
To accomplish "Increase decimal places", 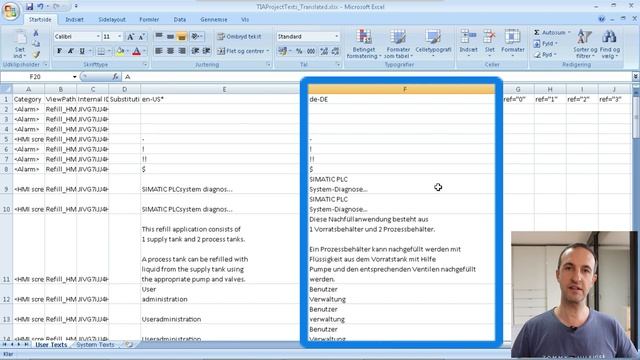I will tap(324, 51).
